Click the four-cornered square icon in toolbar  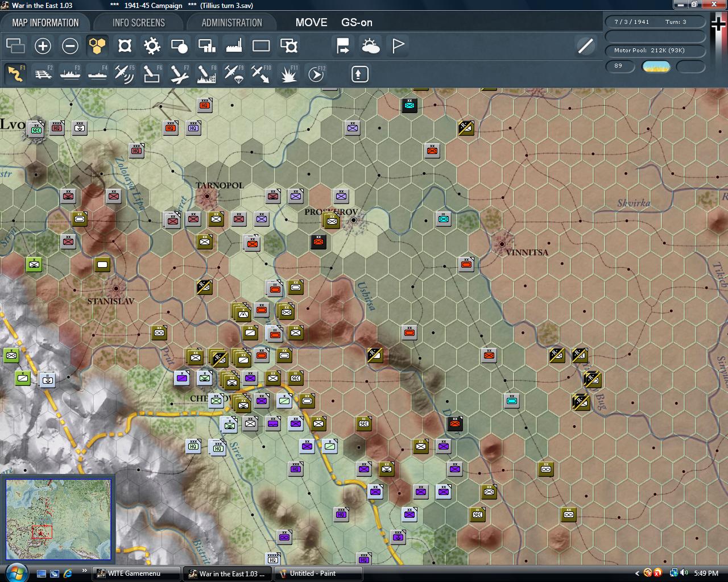(x=125, y=45)
